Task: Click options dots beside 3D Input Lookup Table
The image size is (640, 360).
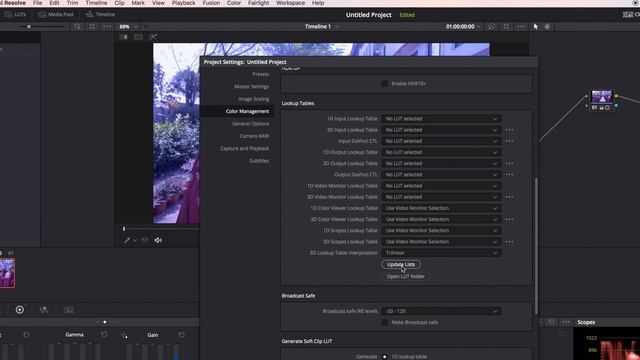Action: (509, 130)
